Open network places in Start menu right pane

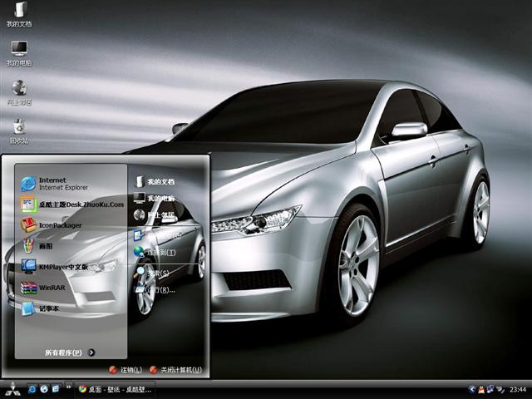coord(155,214)
